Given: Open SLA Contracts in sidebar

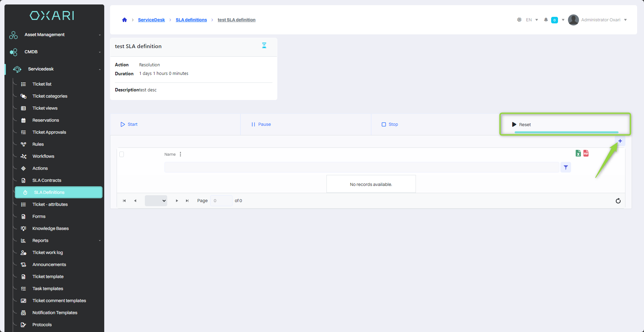Looking at the screenshot, I should [47, 180].
